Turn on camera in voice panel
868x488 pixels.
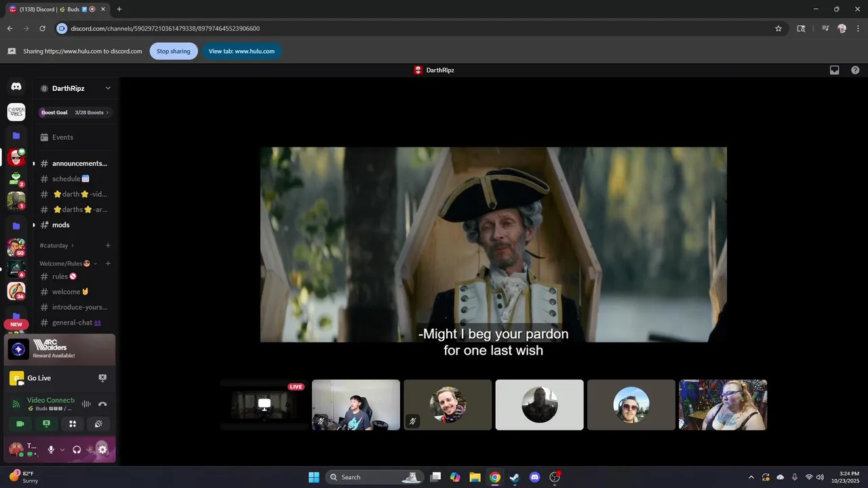tap(20, 424)
